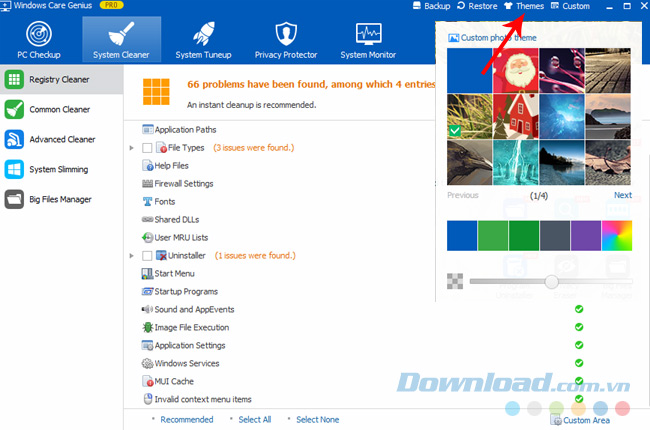
Task: Click the Start Menu icon
Action: pos(148,274)
